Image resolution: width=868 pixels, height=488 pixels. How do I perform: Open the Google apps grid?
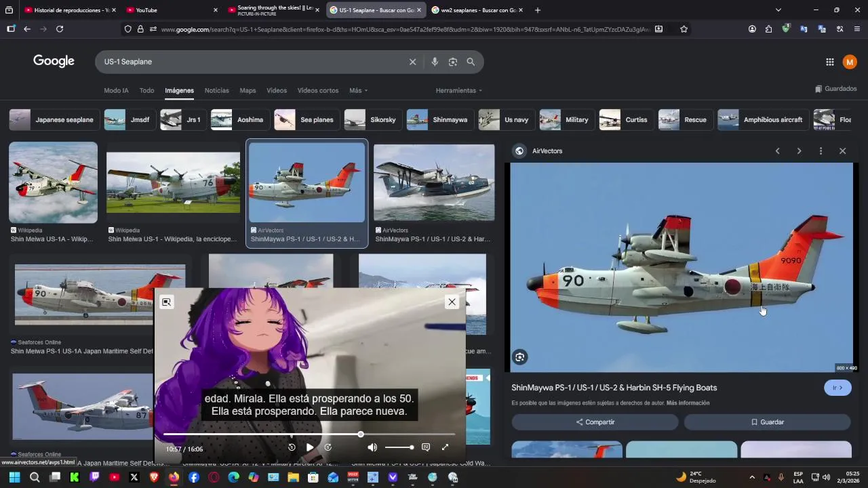830,62
